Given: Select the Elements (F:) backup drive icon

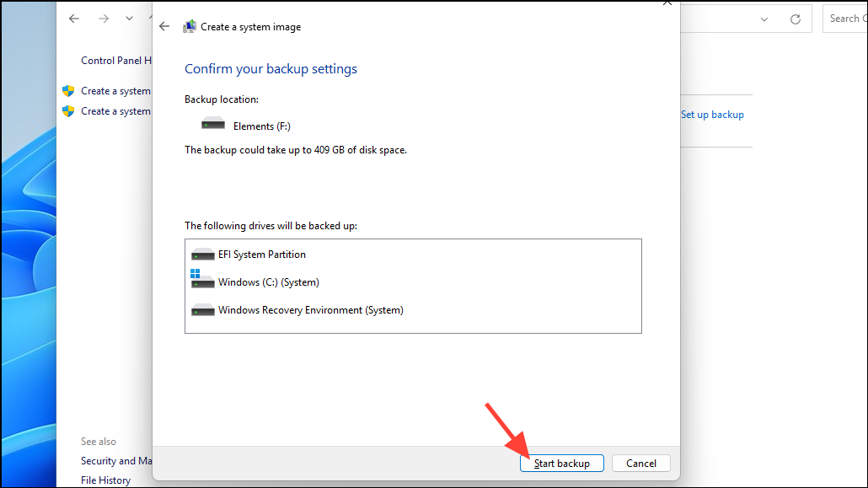Looking at the screenshot, I should point(213,123).
